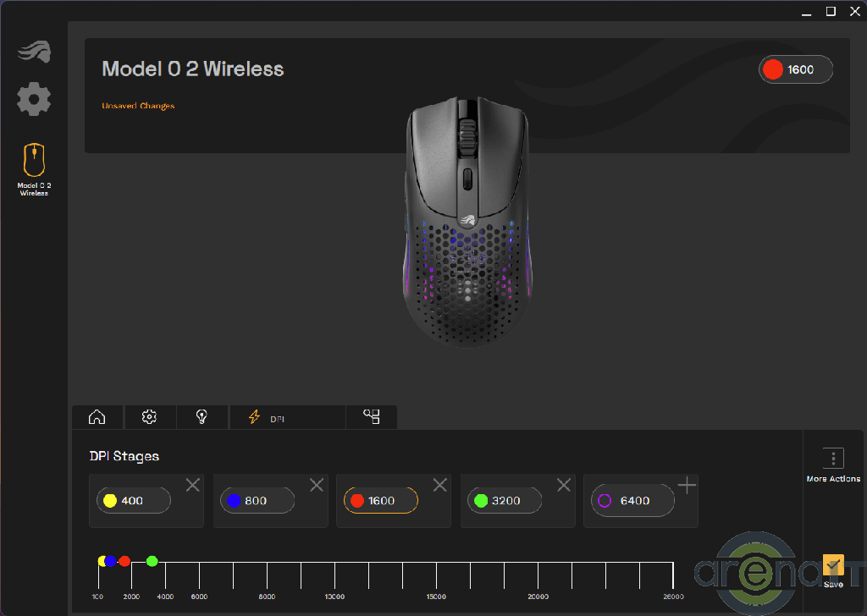Screen dimensions: 867x616
Task: Click the green marker on DPI slider
Action: pos(152,561)
